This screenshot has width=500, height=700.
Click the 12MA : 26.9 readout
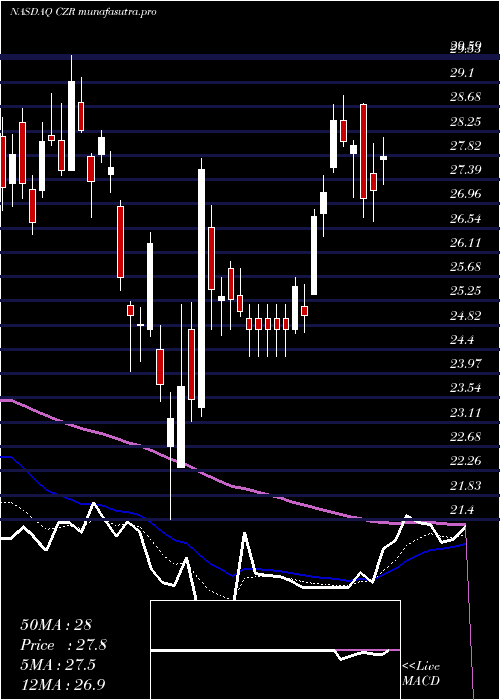pyautogui.click(x=63, y=684)
